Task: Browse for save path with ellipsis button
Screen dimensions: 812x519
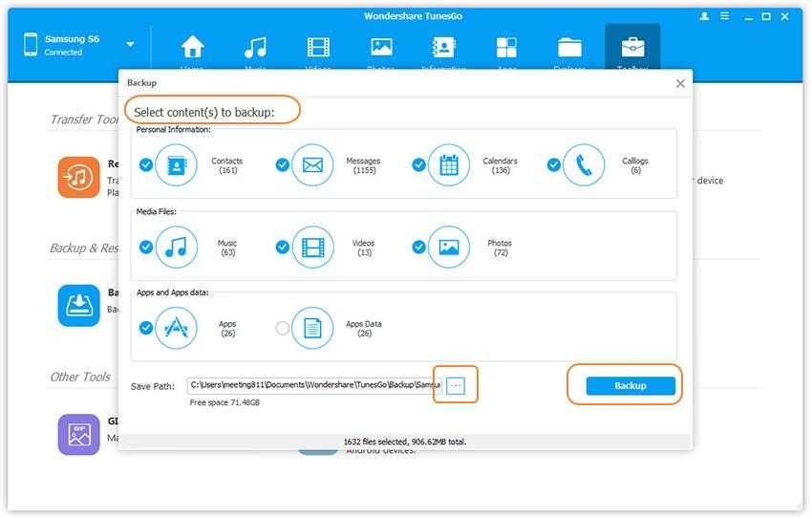Action: [x=456, y=385]
